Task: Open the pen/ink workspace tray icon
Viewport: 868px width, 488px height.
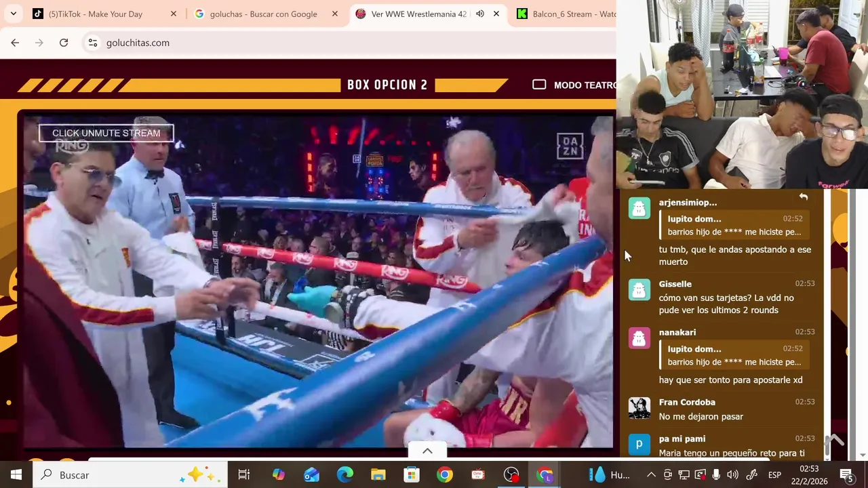Action: 751,475
